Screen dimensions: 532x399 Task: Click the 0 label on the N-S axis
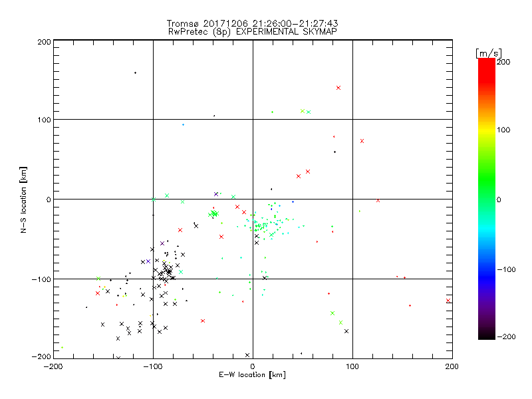pos(49,199)
